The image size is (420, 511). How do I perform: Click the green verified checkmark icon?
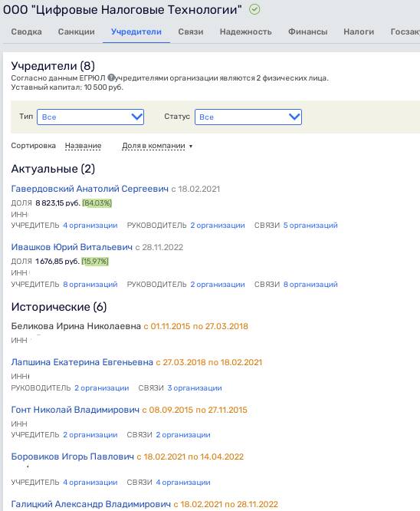tap(254, 9)
